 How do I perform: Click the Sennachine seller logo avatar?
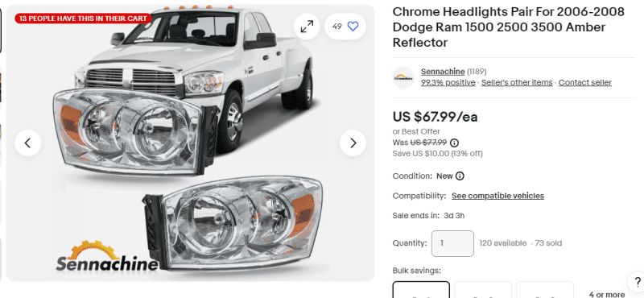pyautogui.click(x=403, y=77)
